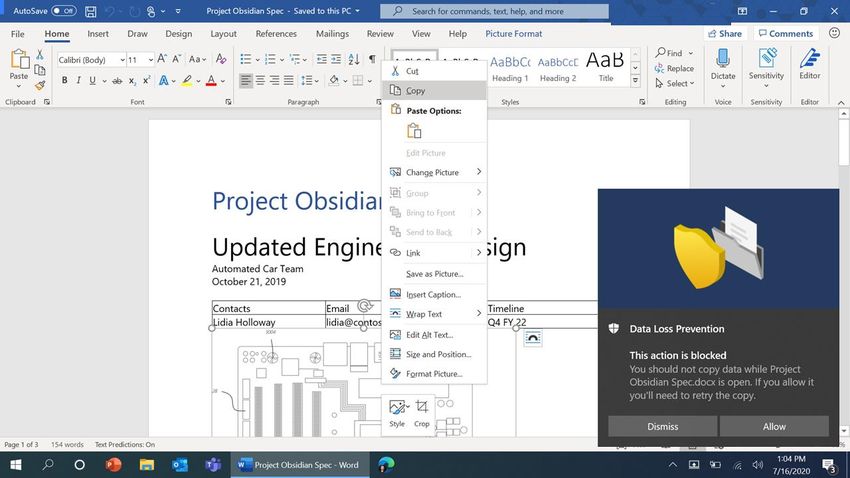850x478 pixels.
Task: Show paragraph marks with pilcrow icon
Action: click(x=372, y=60)
